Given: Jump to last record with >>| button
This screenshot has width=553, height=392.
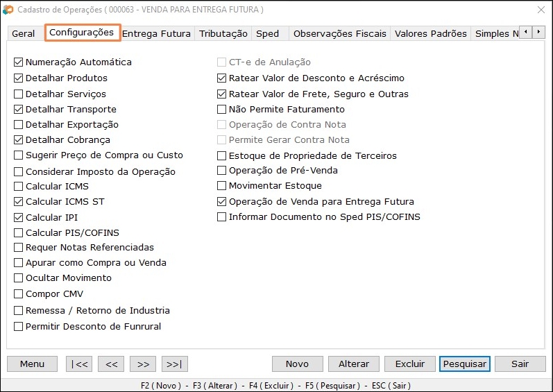Looking at the screenshot, I should point(175,364).
